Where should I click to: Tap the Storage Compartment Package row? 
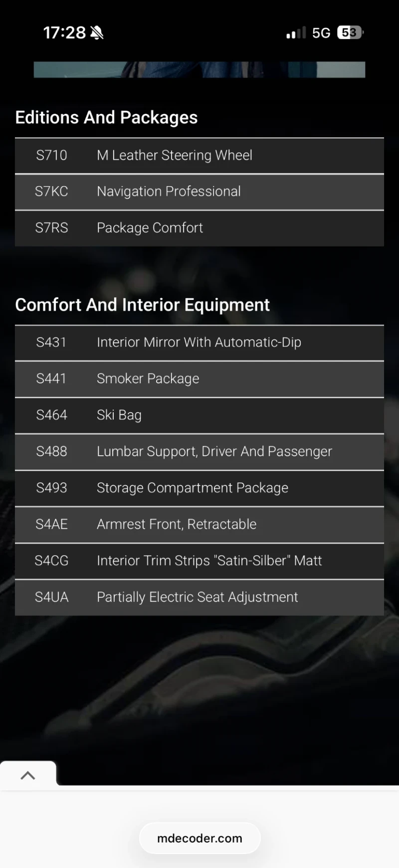click(x=199, y=488)
